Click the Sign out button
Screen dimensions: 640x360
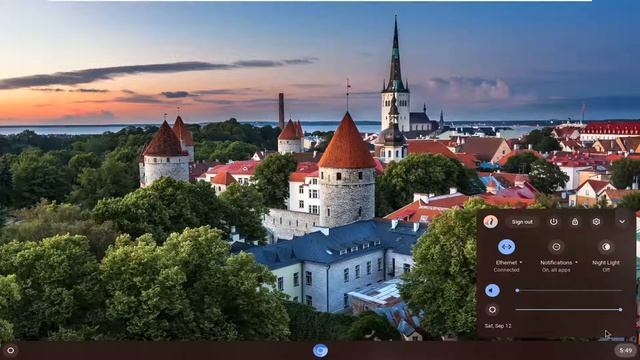click(522, 222)
